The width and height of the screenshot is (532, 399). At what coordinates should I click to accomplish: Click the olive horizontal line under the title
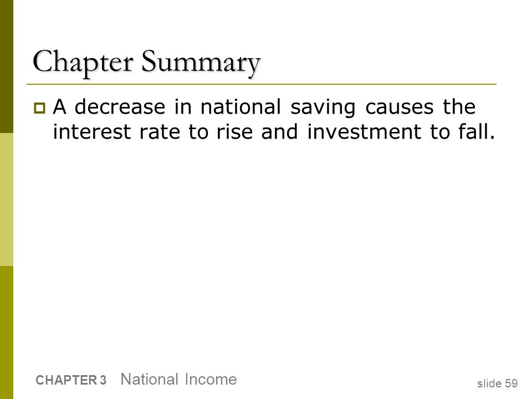pyautogui.click(x=261, y=84)
